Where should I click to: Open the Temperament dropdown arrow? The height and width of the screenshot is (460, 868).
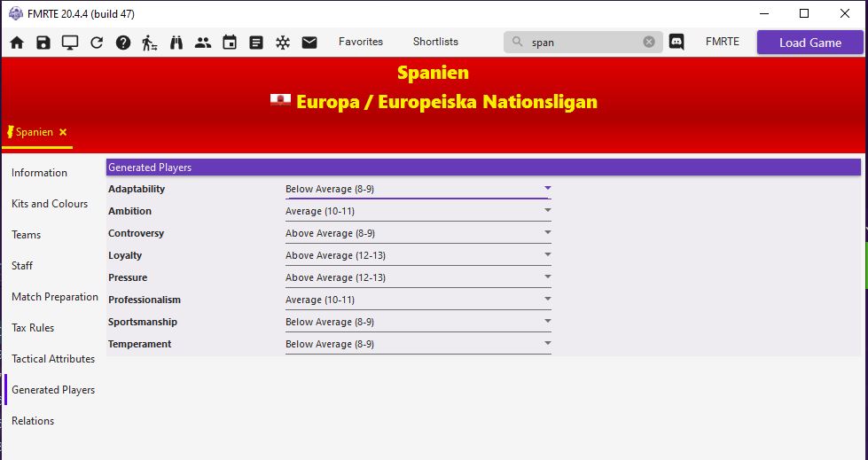[547, 343]
